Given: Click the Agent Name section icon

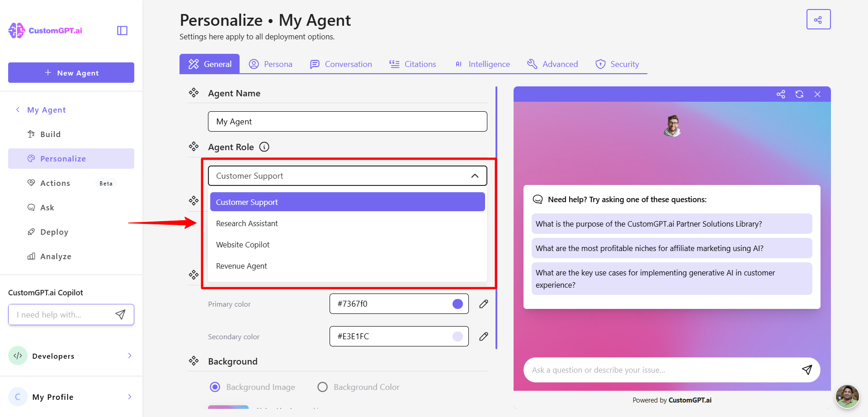Looking at the screenshot, I should pyautogui.click(x=193, y=93).
